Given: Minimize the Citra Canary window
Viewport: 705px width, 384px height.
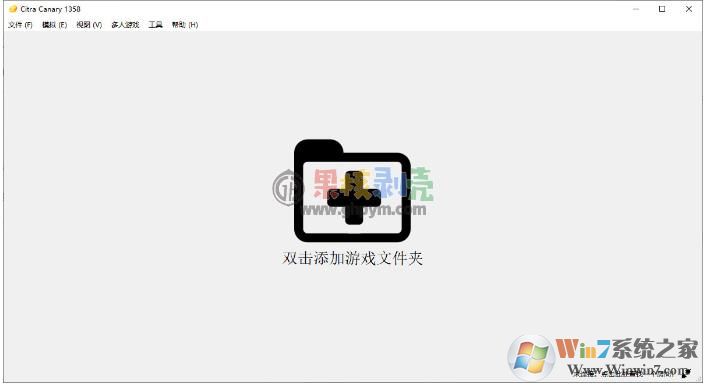Looking at the screenshot, I should [636, 9].
